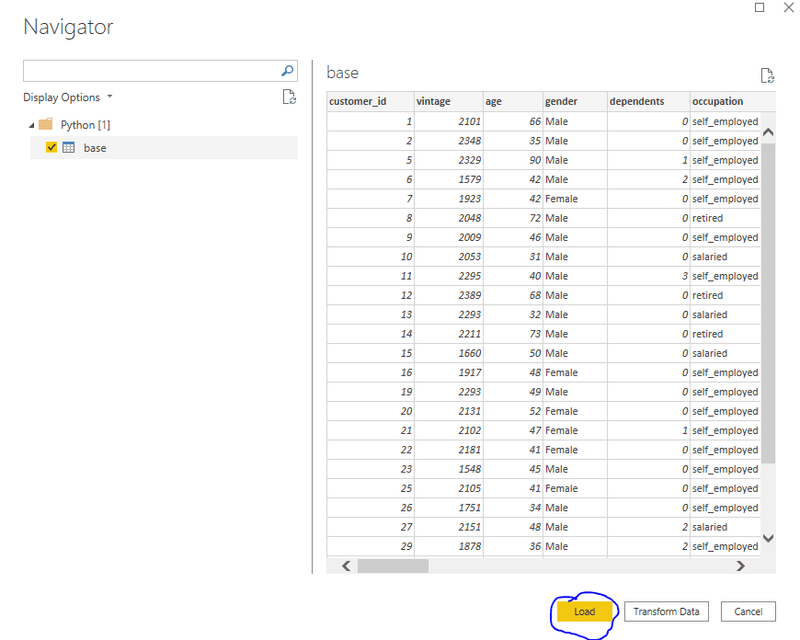Click the vertical scrollbar down arrow
The image size is (800, 640).
pos(768,538)
